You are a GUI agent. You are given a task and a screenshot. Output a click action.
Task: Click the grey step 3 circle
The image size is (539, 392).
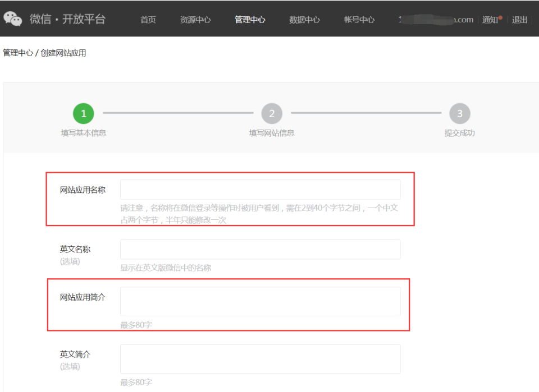(460, 113)
